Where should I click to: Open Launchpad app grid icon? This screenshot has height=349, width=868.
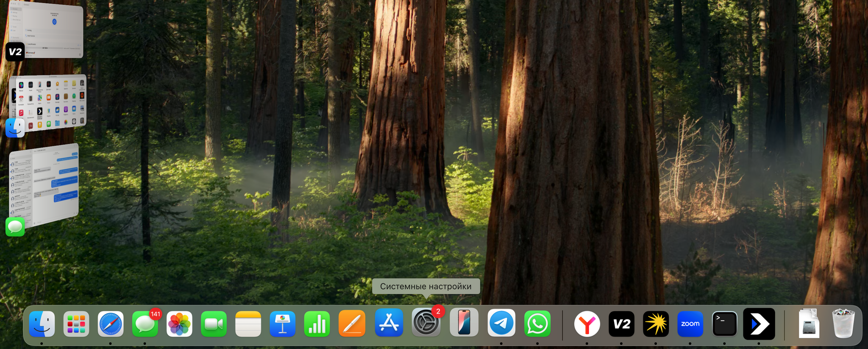76,324
